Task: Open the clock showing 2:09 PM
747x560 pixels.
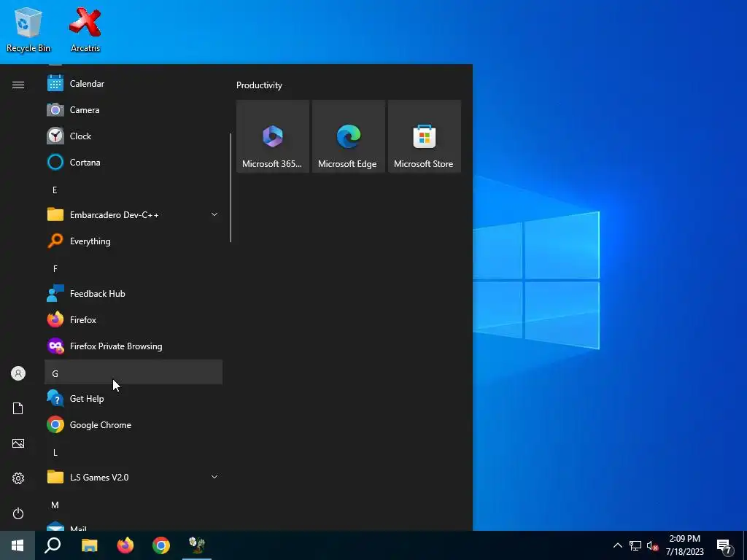Action: 684,545
